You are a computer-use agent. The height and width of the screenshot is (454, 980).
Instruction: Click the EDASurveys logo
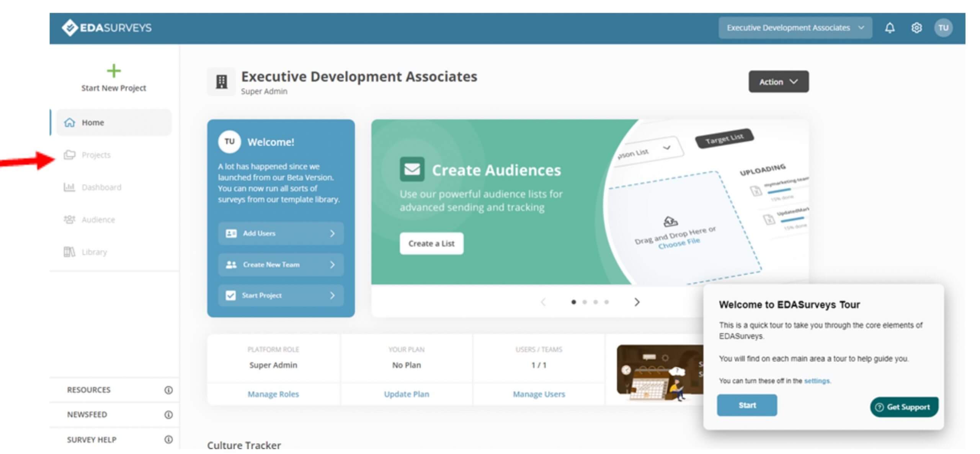(106, 28)
